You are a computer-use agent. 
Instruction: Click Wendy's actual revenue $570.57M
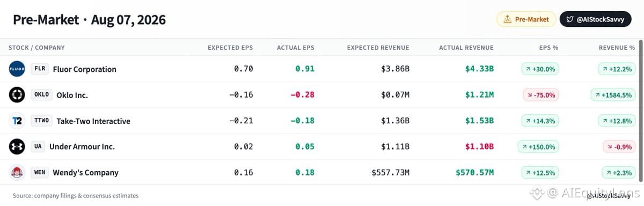click(474, 172)
